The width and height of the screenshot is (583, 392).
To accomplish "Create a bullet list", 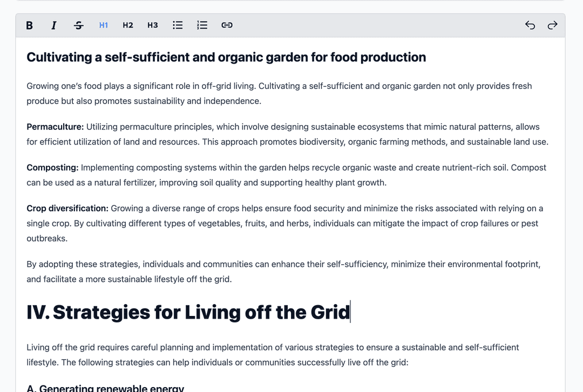I will (x=178, y=25).
